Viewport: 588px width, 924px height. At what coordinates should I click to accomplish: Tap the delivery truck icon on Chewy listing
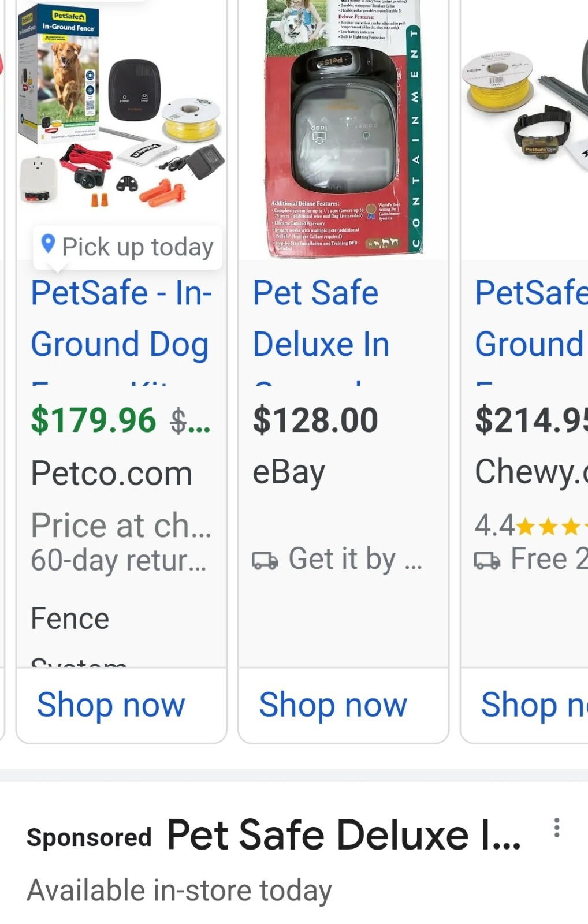click(x=487, y=560)
